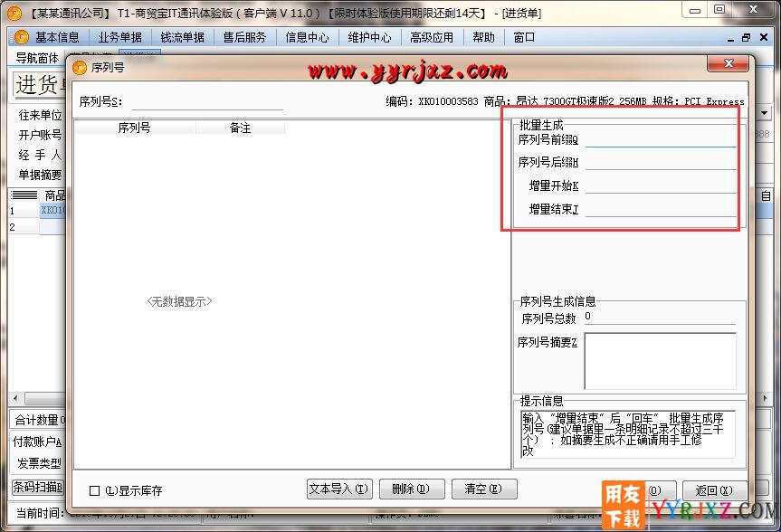The width and height of the screenshot is (781, 532).
Task: Open the 售后服务 menu
Action: (x=244, y=37)
